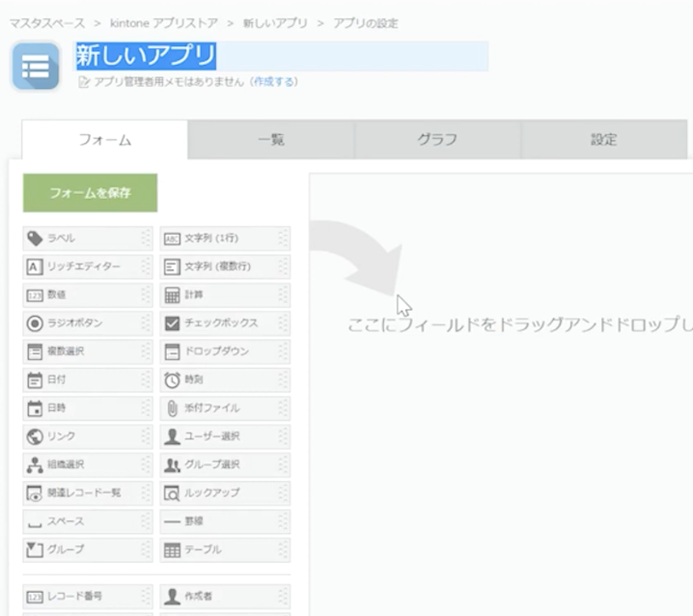The image size is (693, 616).
Task: Click the 複数選択 field icon
Action: click(x=35, y=352)
